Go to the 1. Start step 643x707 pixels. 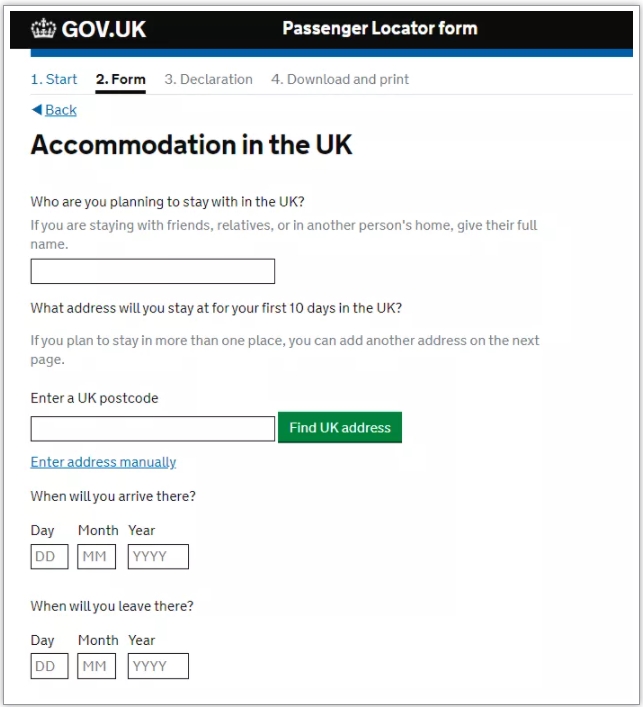54,79
